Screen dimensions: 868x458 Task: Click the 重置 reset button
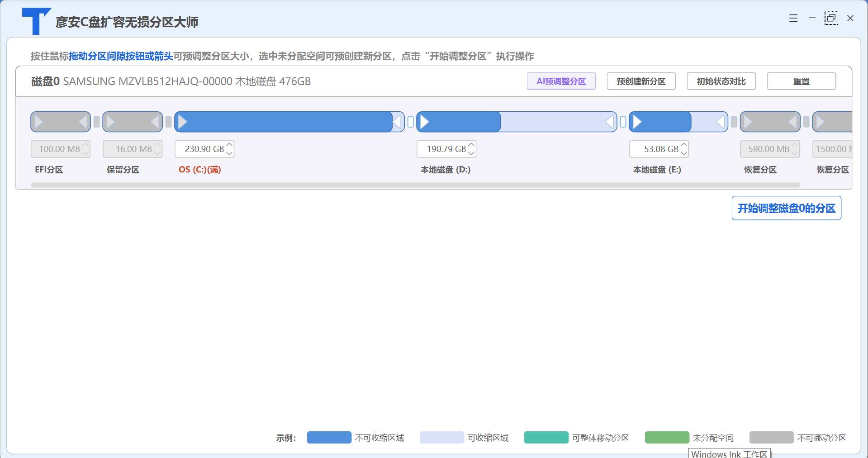pos(802,81)
